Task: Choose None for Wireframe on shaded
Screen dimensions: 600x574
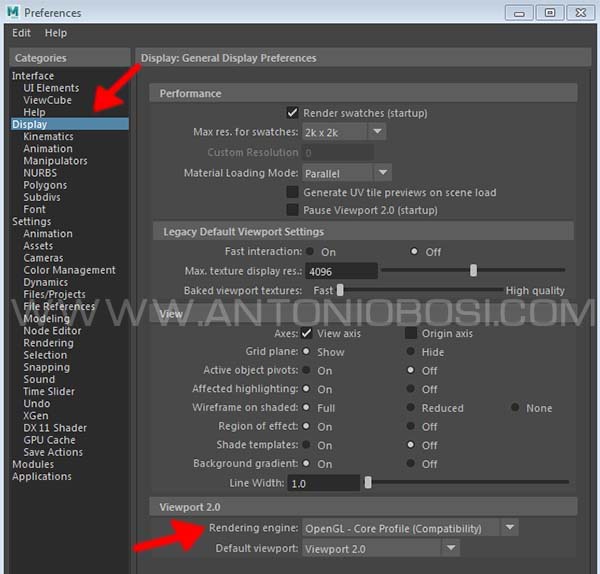Action: 515,407
